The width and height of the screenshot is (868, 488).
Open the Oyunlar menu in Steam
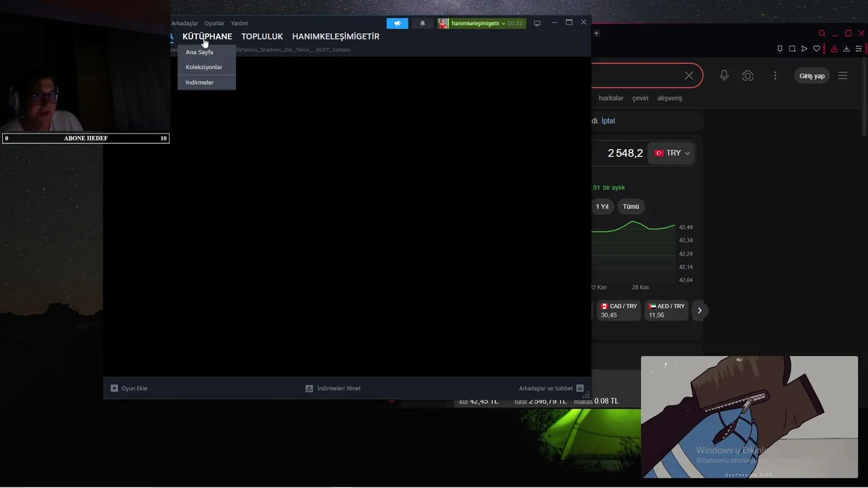214,23
